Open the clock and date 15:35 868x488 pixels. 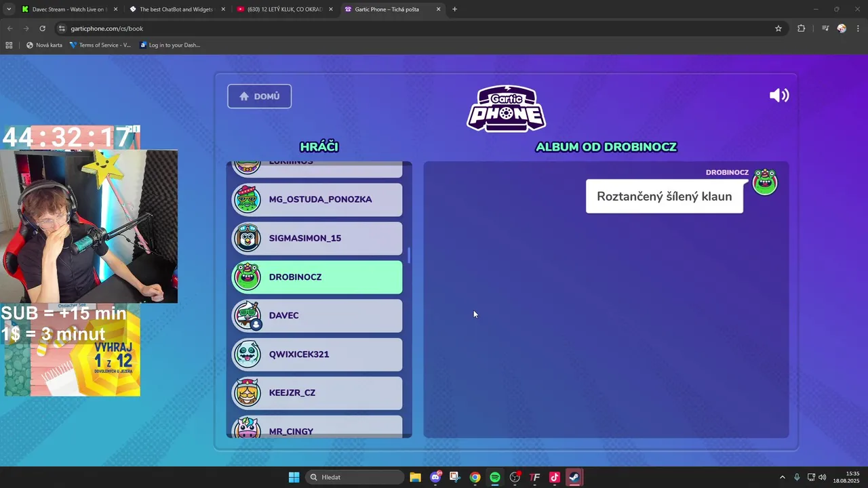(847, 477)
